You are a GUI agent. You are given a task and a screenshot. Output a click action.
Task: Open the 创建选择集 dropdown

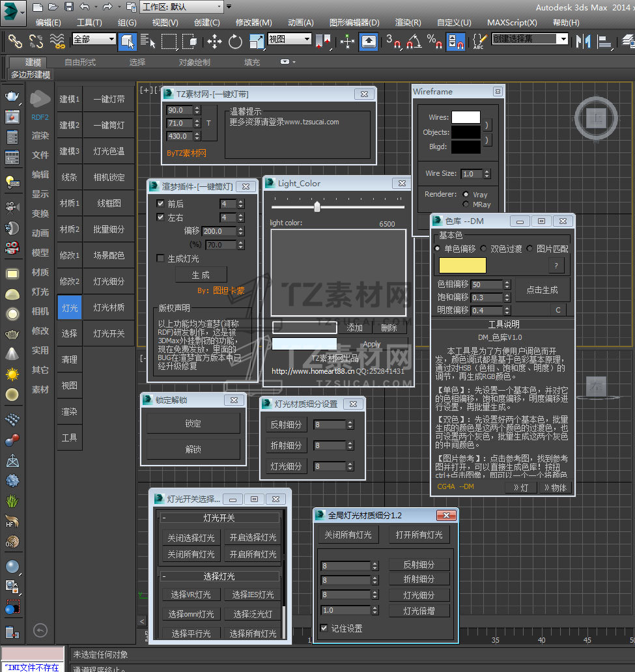click(530, 39)
